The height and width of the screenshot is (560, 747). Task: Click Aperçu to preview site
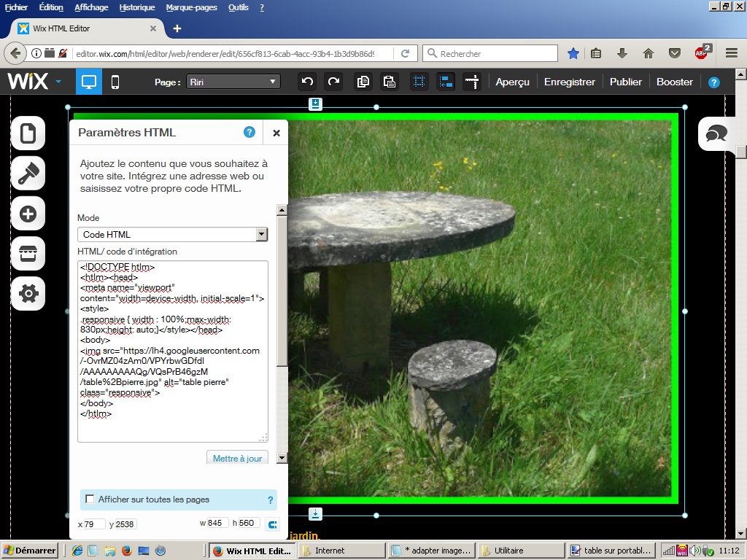[512, 82]
